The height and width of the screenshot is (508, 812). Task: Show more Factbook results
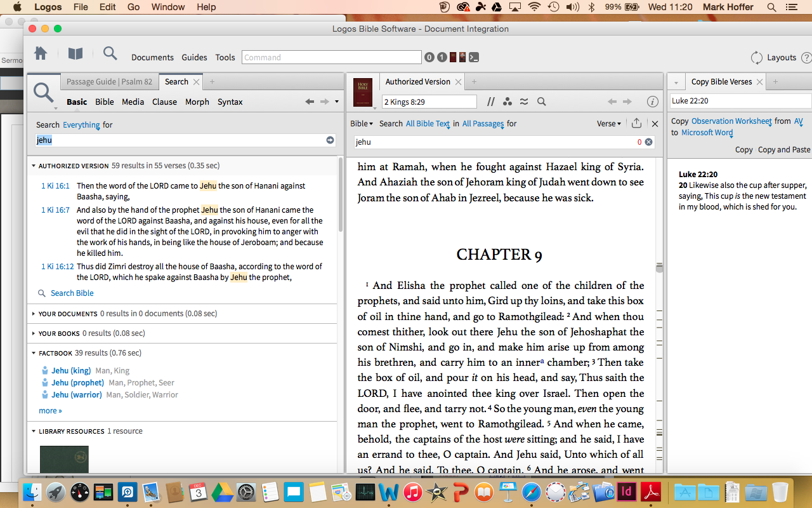point(50,411)
